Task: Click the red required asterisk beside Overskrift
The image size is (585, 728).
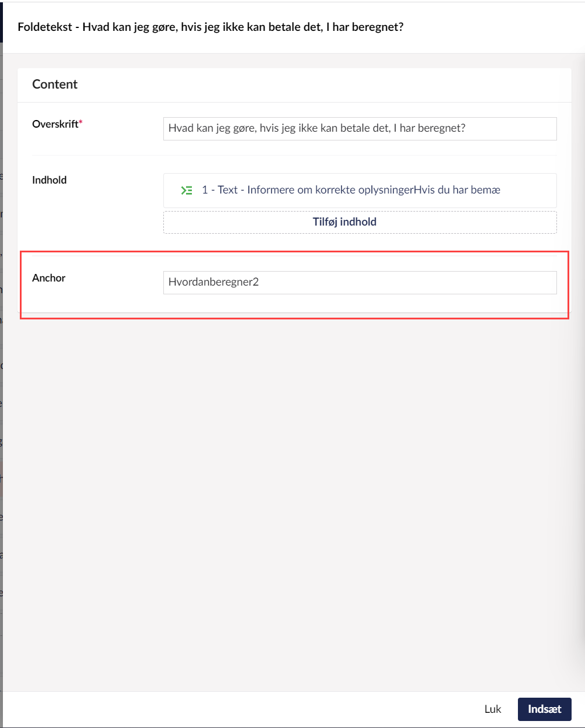Action: [x=81, y=123]
